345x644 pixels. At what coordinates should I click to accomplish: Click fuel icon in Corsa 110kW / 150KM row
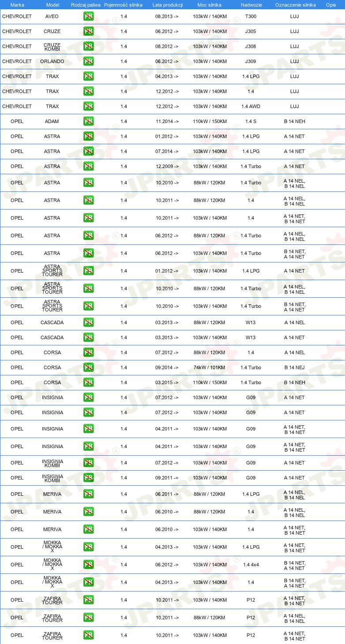pos(88,382)
